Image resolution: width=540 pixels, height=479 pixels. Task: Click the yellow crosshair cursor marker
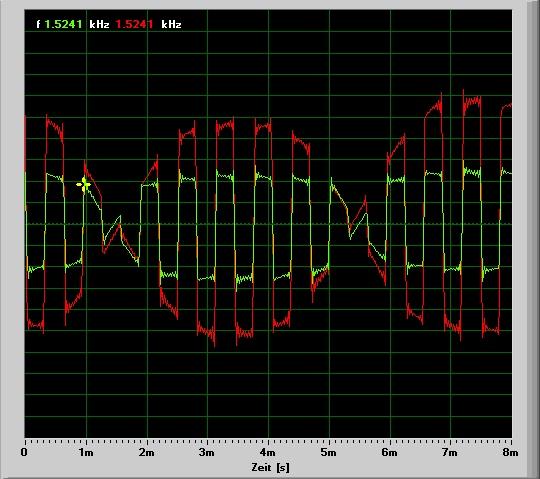83,185
